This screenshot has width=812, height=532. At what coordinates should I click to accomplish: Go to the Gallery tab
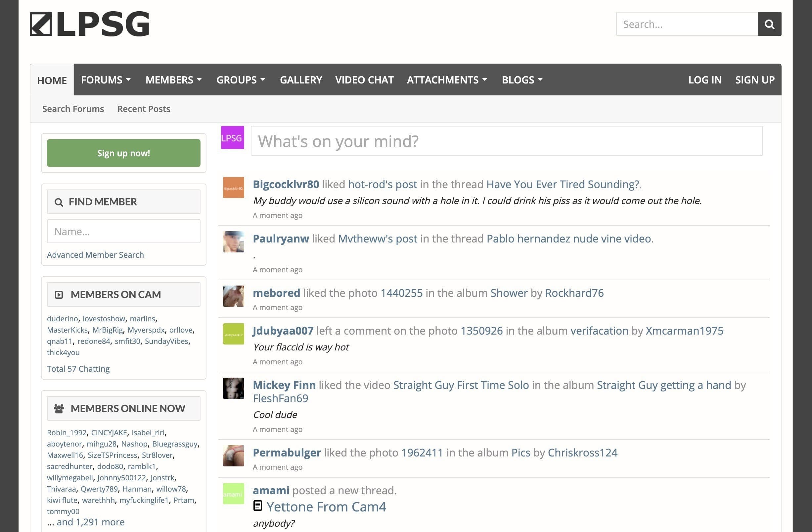300,80
